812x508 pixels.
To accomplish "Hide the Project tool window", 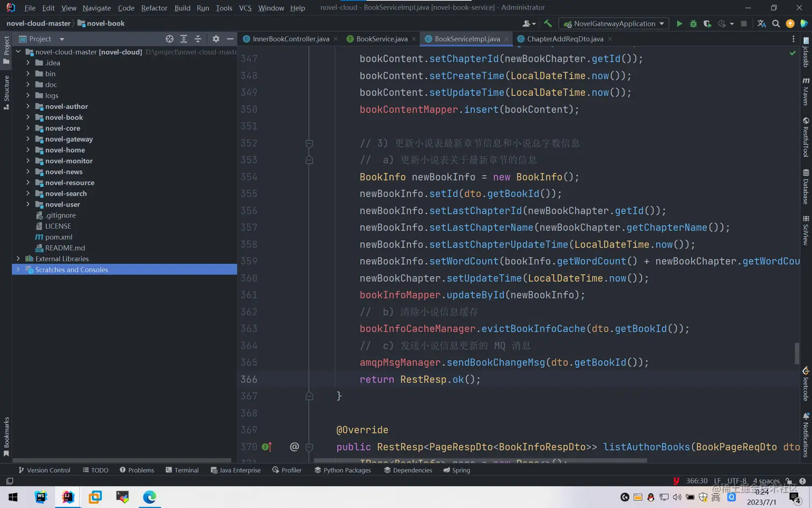I will (x=230, y=39).
